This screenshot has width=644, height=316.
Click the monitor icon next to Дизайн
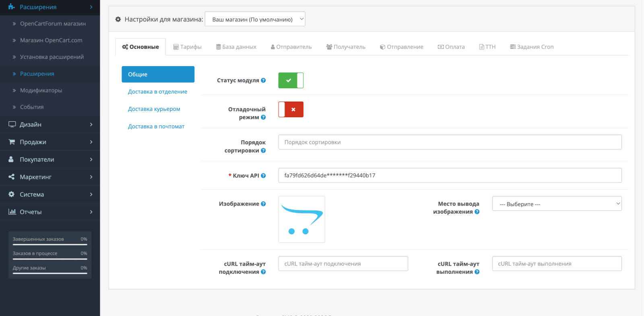(12, 125)
